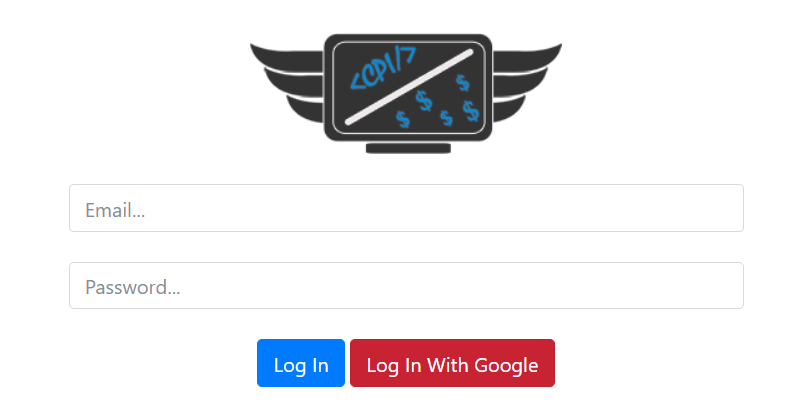
Task: Focus the Password input field
Action: tap(406, 285)
